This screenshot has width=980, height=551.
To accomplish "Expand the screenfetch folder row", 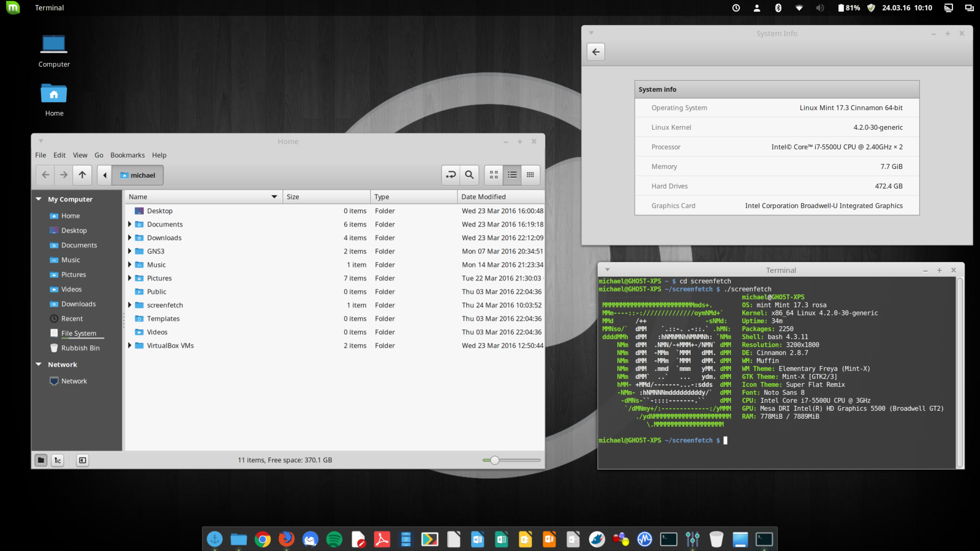I will [130, 305].
